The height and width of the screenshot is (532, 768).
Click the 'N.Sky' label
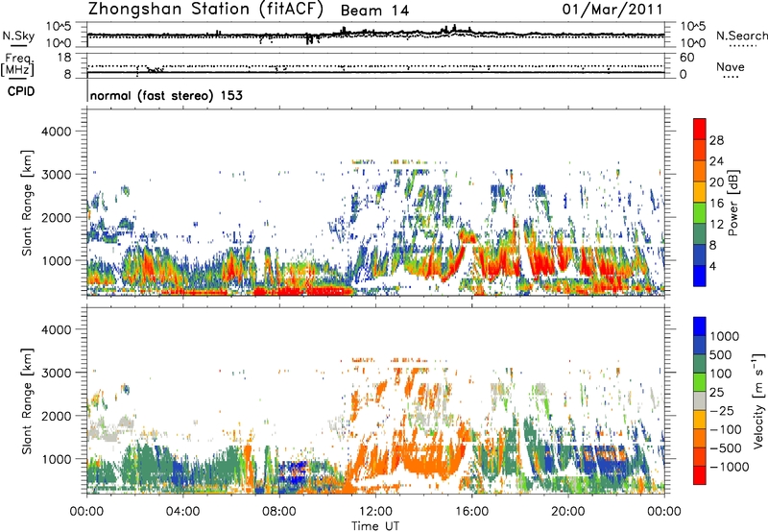coord(18,36)
